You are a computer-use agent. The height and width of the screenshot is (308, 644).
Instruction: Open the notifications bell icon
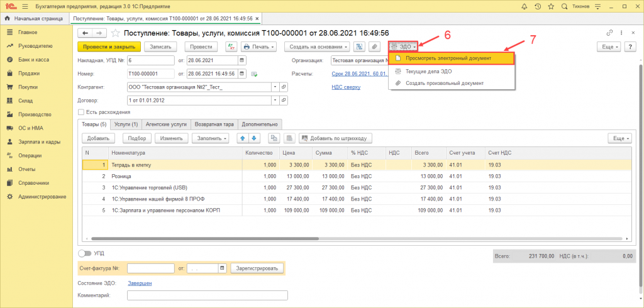coord(524,6)
